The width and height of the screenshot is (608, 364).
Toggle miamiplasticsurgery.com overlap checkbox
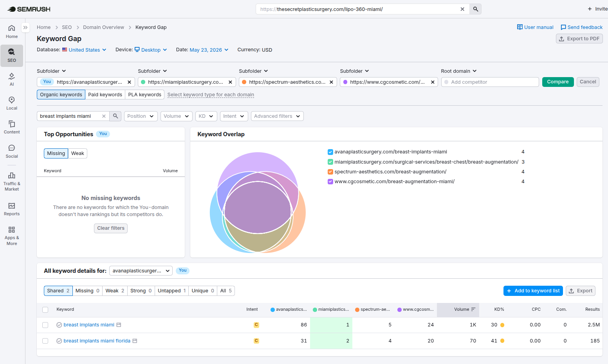point(330,162)
